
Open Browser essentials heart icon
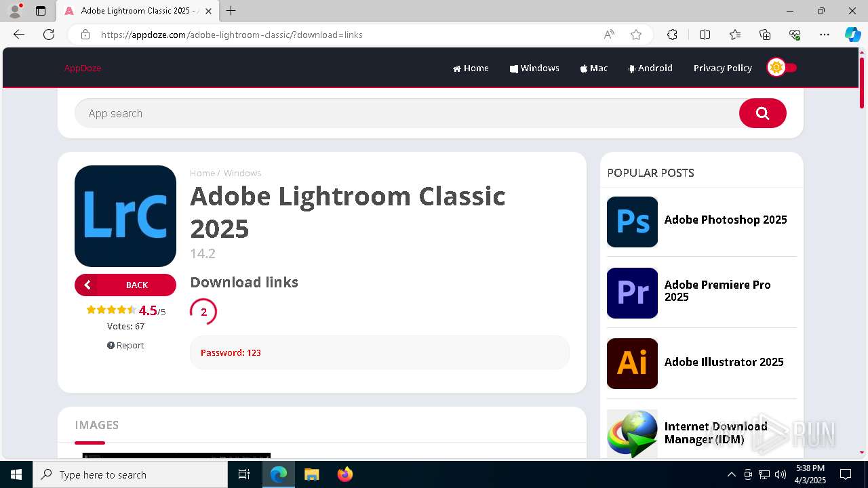click(795, 35)
